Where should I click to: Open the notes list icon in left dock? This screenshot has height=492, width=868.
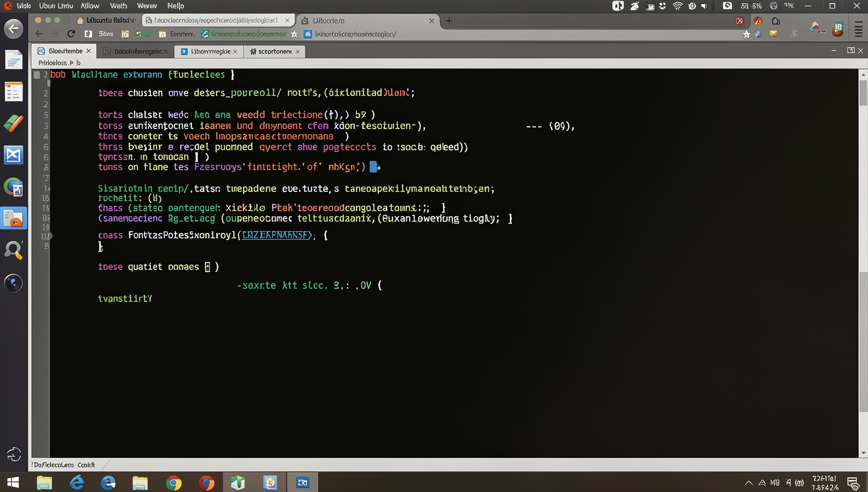14,92
